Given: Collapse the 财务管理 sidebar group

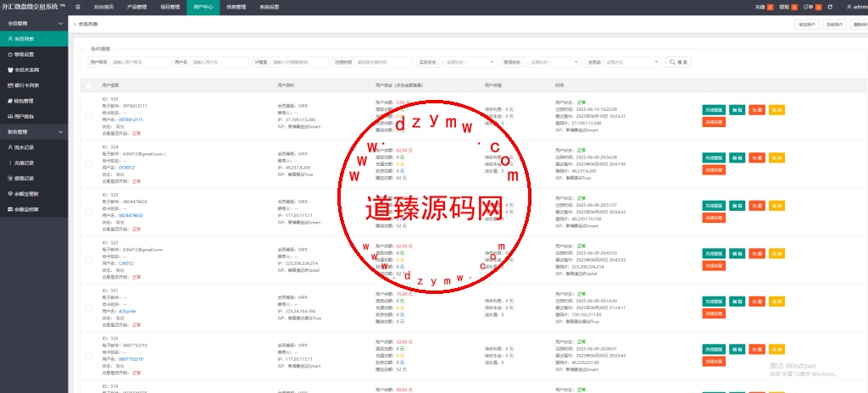Looking at the screenshot, I should [x=34, y=132].
